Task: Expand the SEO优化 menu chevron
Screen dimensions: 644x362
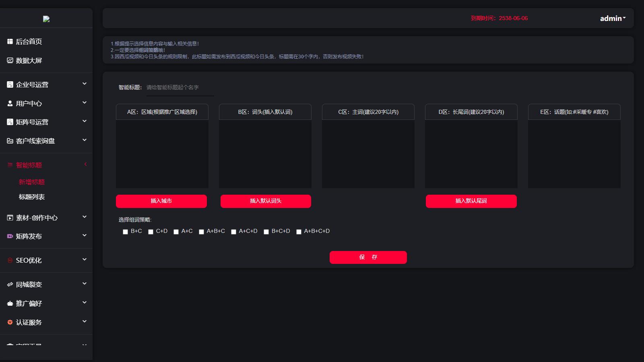Action: pos(85,260)
